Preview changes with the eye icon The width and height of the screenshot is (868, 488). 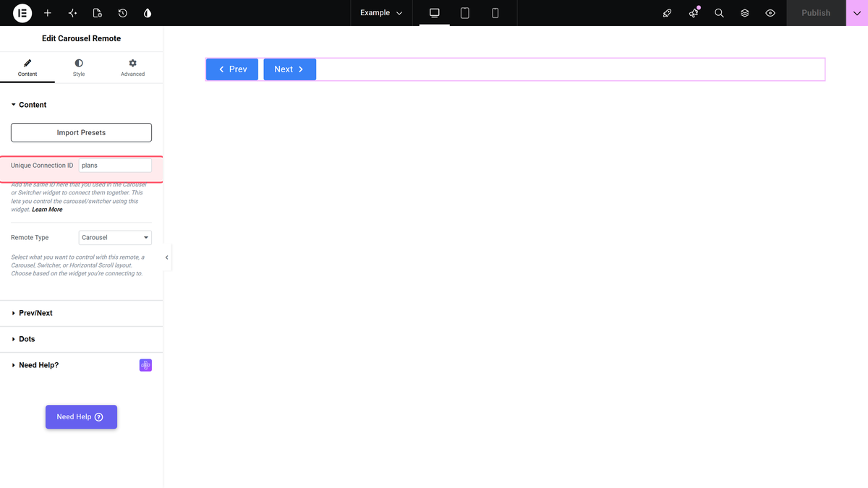[x=770, y=13]
